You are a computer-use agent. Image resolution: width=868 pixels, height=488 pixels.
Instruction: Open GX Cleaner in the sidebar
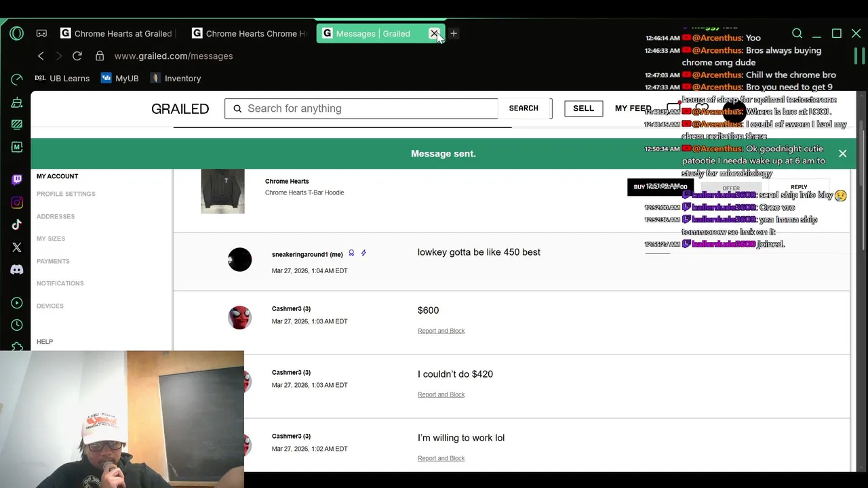(x=17, y=102)
